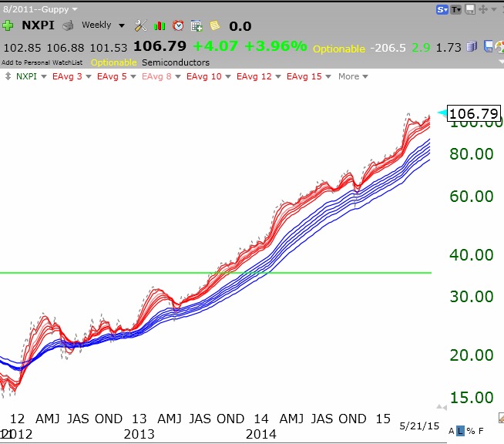The image size is (504, 444).
Task: Click the last price 106.79 in header
Action: coord(160,46)
